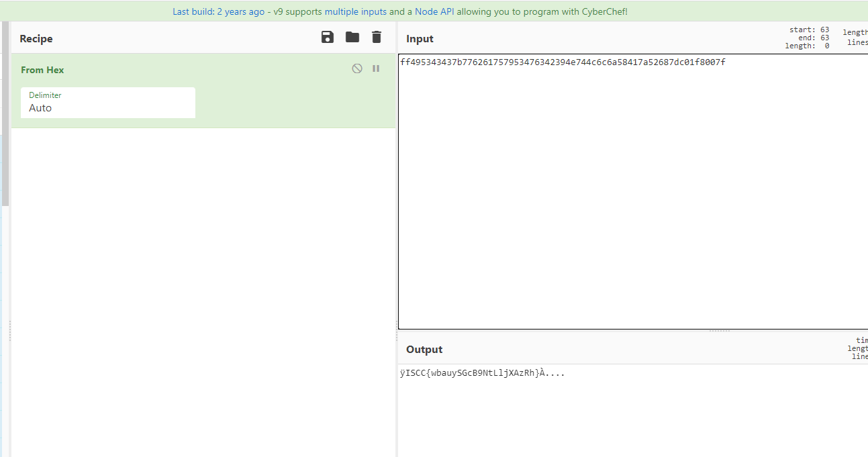Open the 'Last build: 2 years ago' link
The image size is (868, 457).
(x=219, y=11)
